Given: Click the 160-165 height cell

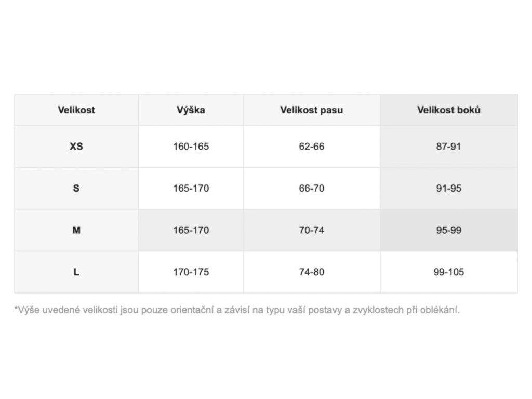Looking at the screenshot, I should click(191, 147).
